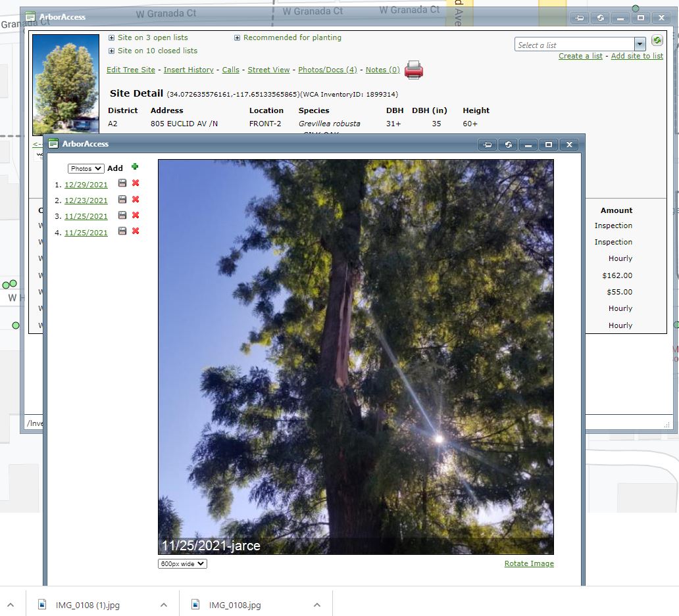
Task: Click the $55.00 amount
Action: click(x=619, y=292)
